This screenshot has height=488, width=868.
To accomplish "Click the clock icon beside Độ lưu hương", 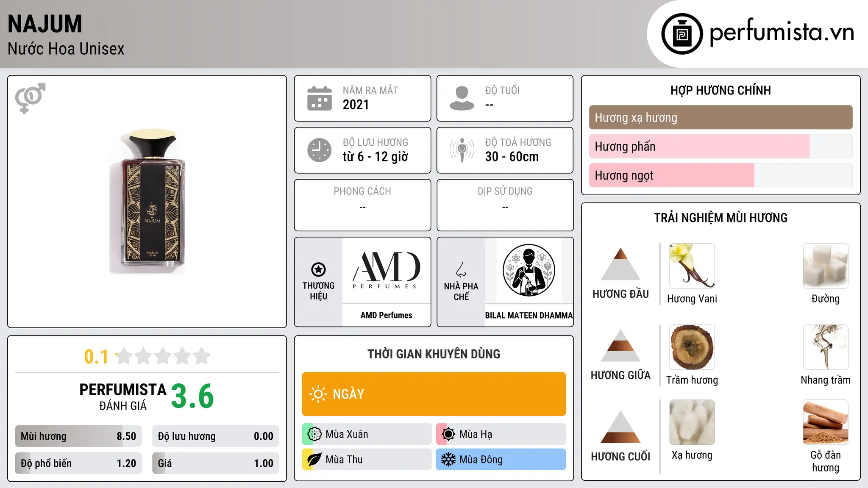I will (x=319, y=150).
